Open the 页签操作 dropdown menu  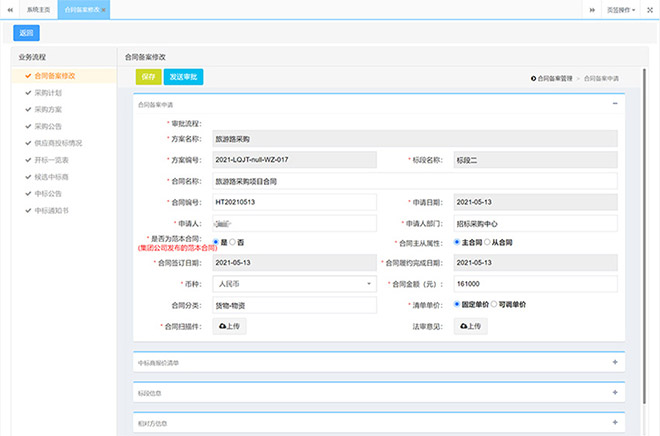pos(620,9)
